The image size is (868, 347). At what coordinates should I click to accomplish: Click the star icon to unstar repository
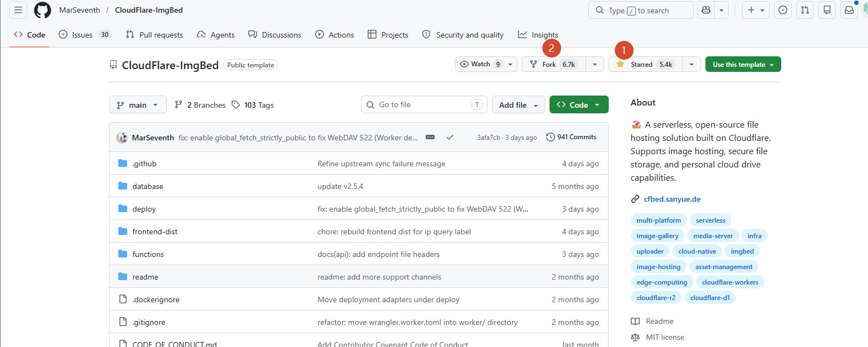620,64
